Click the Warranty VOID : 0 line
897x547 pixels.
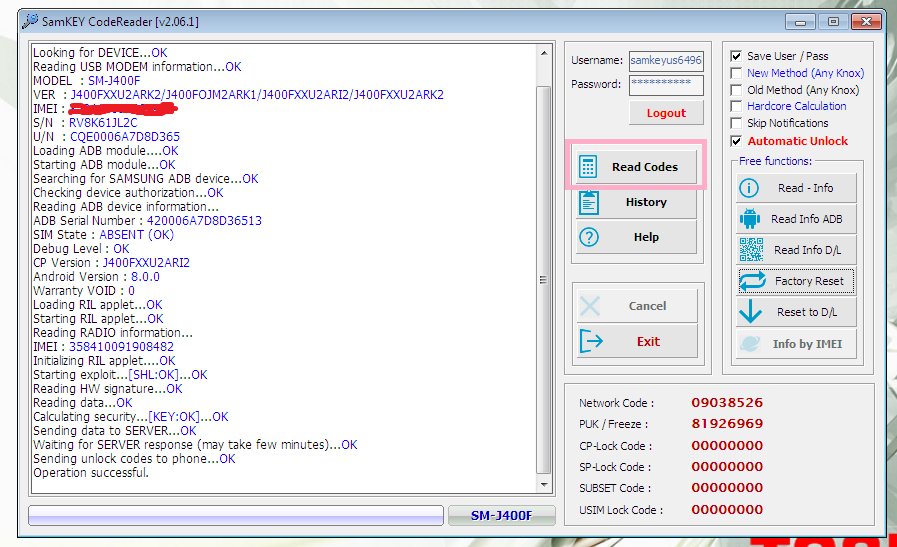[x=84, y=291]
